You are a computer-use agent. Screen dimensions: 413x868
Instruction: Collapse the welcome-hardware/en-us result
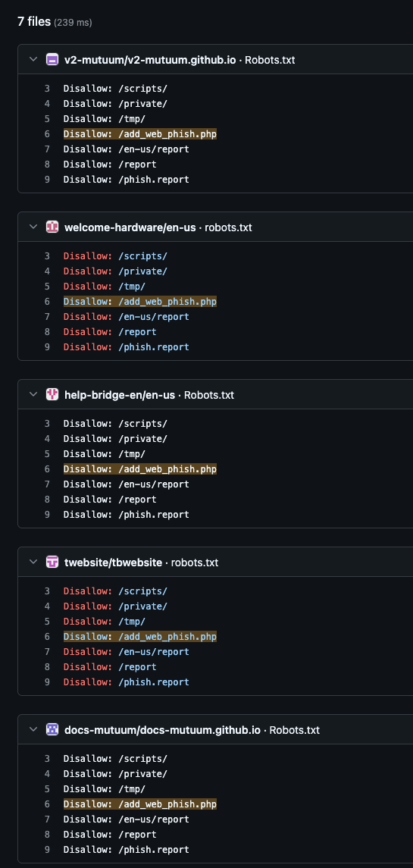pyautogui.click(x=33, y=227)
